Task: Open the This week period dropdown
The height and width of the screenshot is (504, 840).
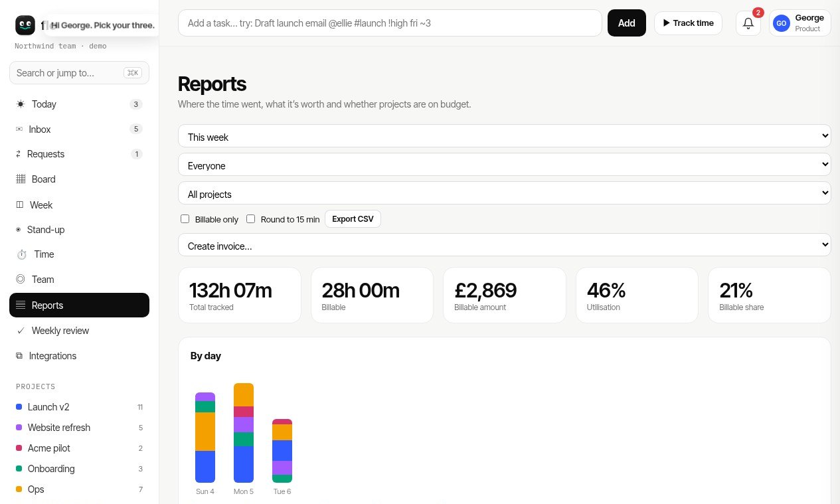Action: pyautogui.click(x=505, y=137)
